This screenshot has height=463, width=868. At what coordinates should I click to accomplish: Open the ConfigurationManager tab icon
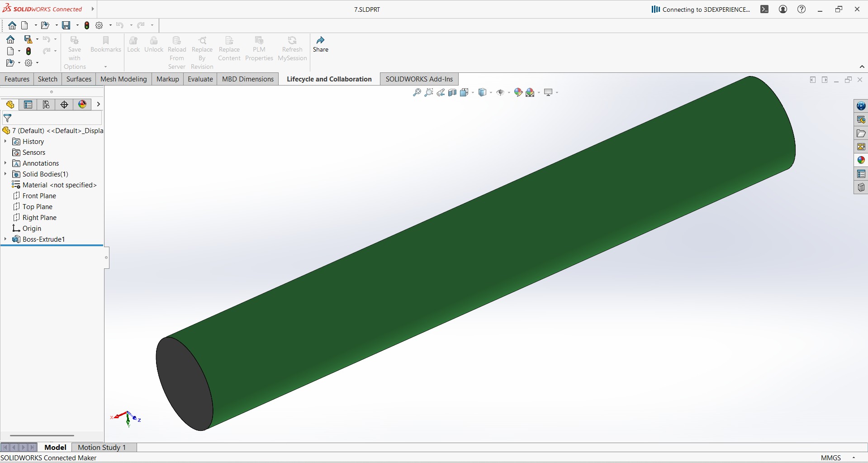click(x=46, y=105)
